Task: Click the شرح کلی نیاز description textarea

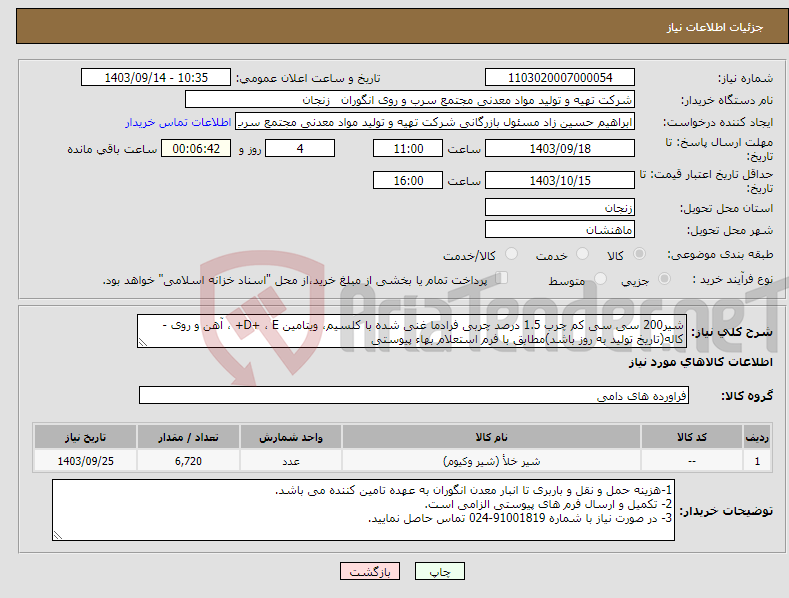Action: click(x=412, y=331)
